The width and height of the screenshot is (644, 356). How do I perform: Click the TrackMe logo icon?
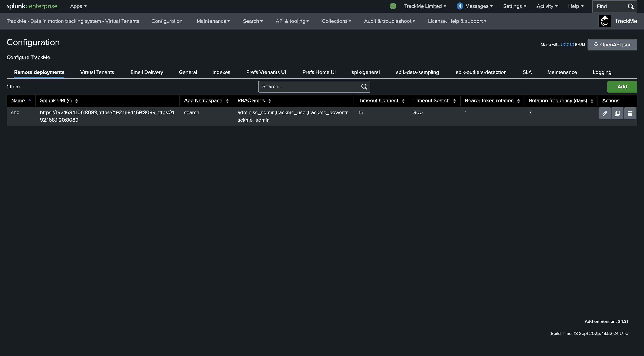coord(605,21)
